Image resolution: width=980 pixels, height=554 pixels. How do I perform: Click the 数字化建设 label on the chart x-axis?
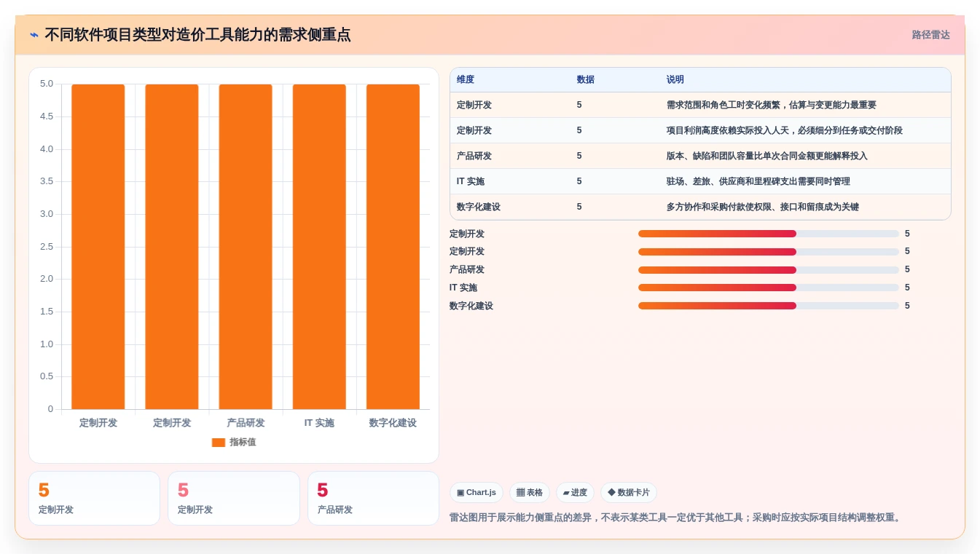point(393,423)
